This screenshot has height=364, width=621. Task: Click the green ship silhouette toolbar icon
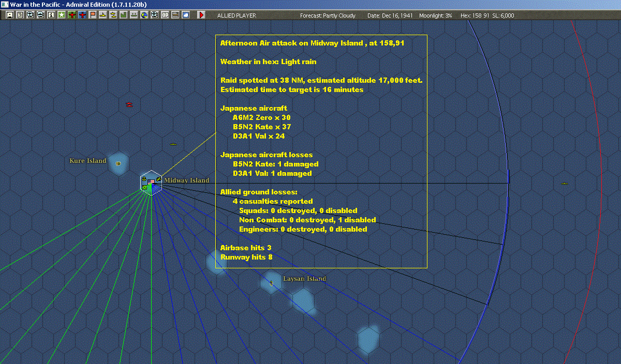click(134, 15)
